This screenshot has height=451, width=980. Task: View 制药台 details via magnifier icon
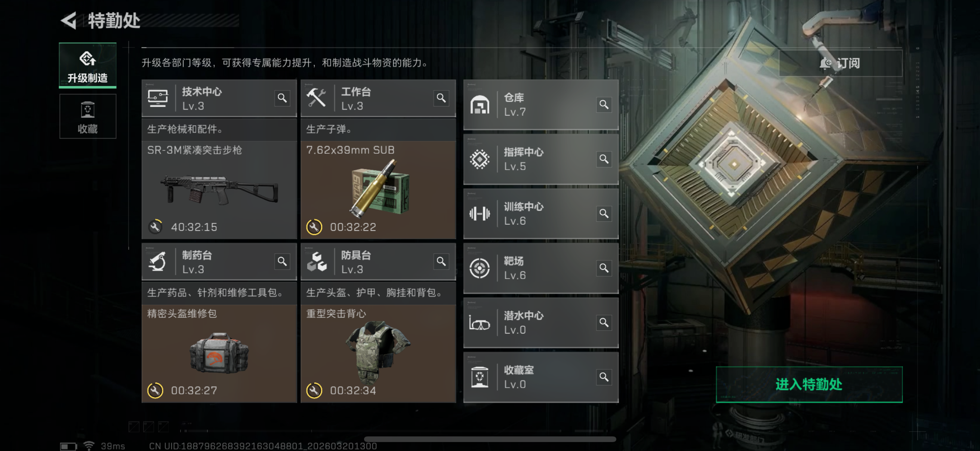click(x=282, y=261)
